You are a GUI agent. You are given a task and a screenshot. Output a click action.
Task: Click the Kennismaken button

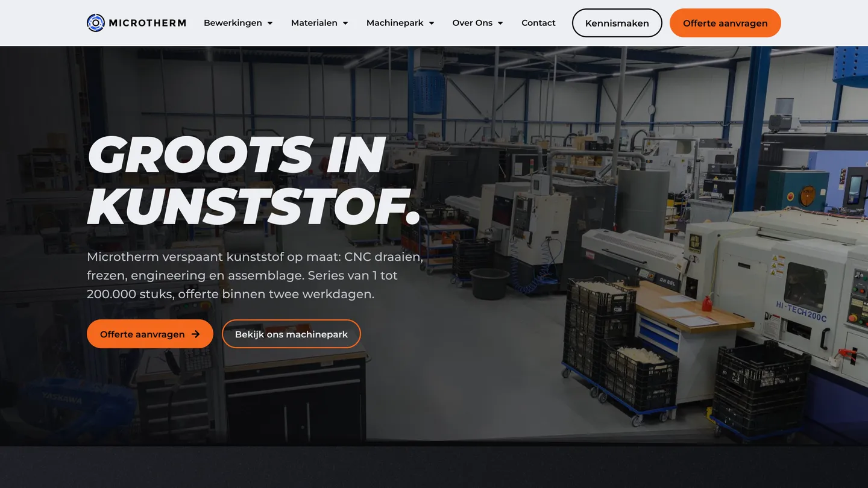click(x=617, y=23)
